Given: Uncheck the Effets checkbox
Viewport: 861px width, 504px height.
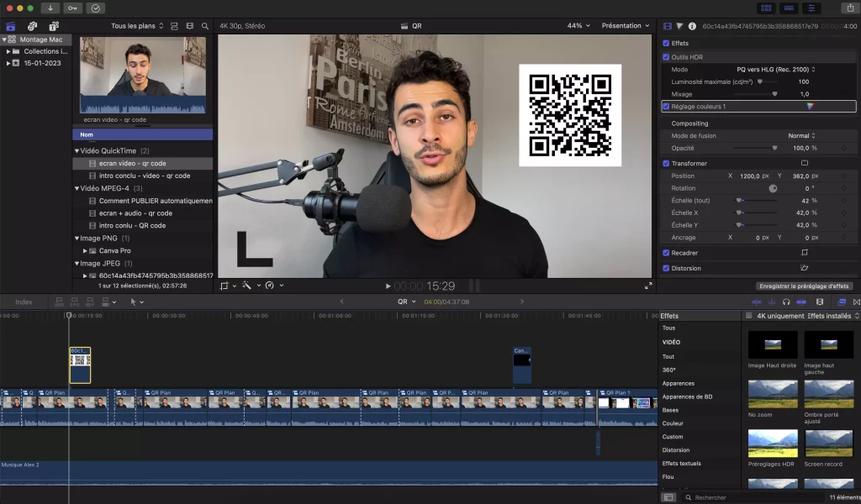Looking at the screenshot, I should click(666, 43).
